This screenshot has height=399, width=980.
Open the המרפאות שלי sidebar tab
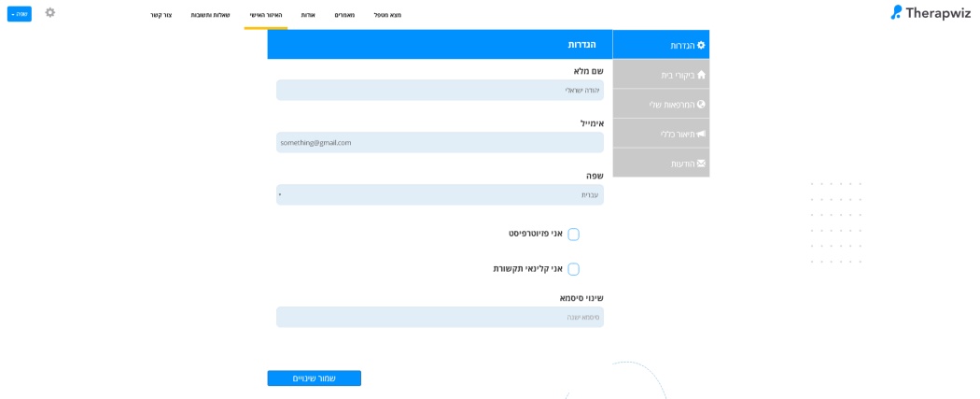(661, 104)
